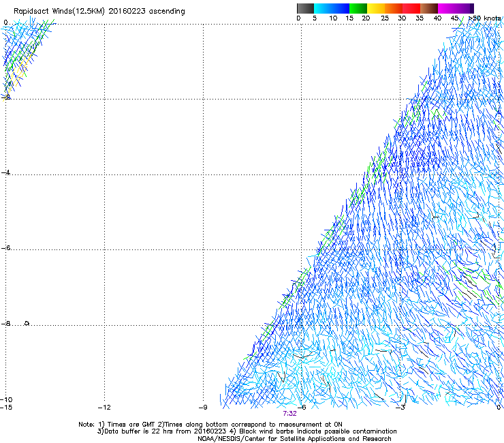Image resolution: width=504 pixels, height=443 pixels.
Task: Click the legend label '35'
Action: (x=420, y=18)
